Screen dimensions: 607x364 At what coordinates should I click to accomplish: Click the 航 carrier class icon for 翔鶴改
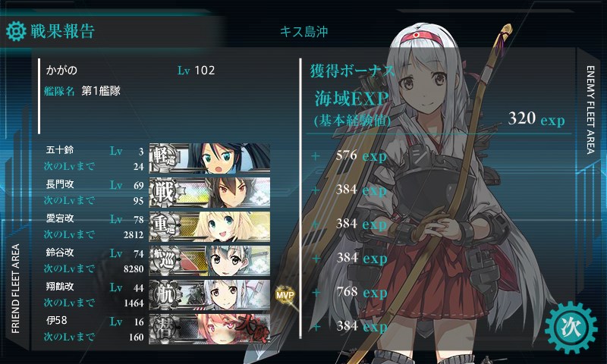click(x=165, y=295)
